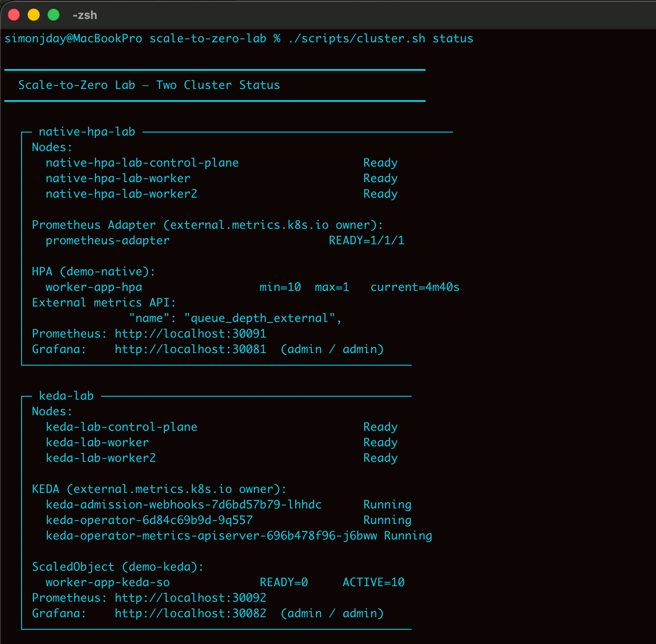Open the http://localhost:30091 Prometheus URL

[x=191, y=334]
